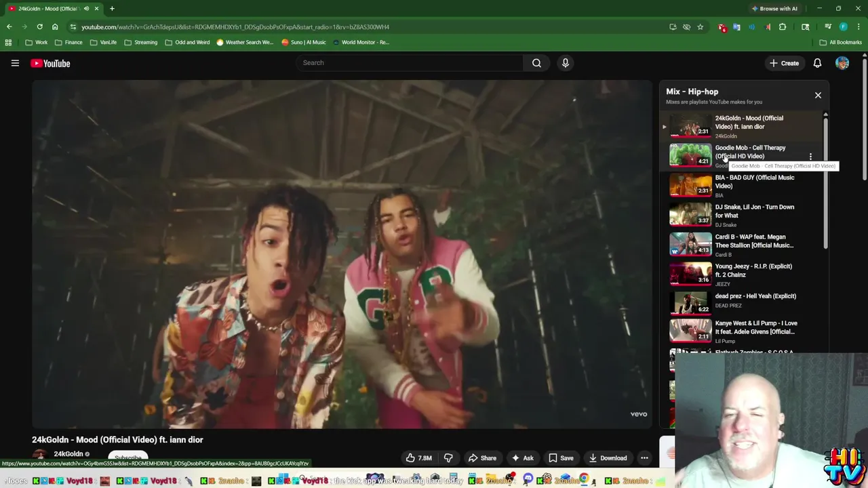
Task: Open Suno AI Music bookmark
Action: (x=304, y=42)
